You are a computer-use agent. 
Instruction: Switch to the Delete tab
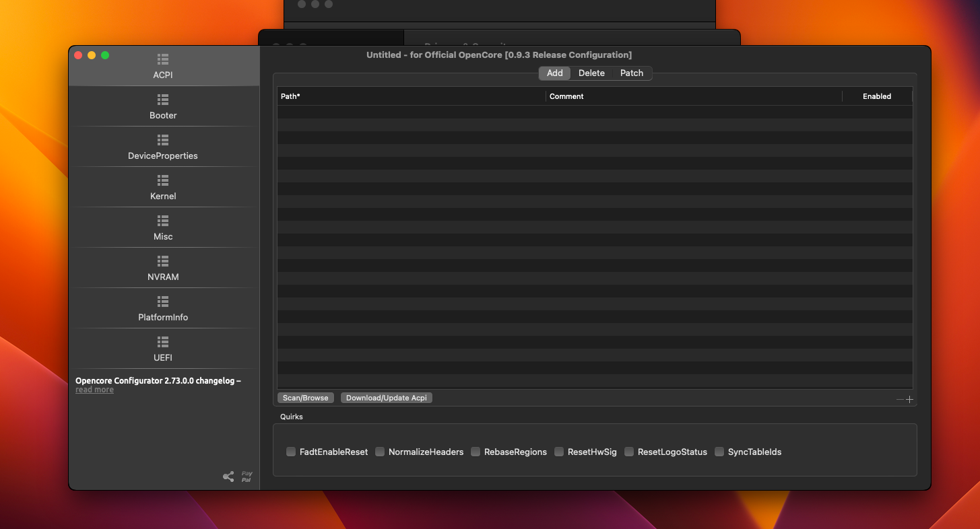coord(591,73)
